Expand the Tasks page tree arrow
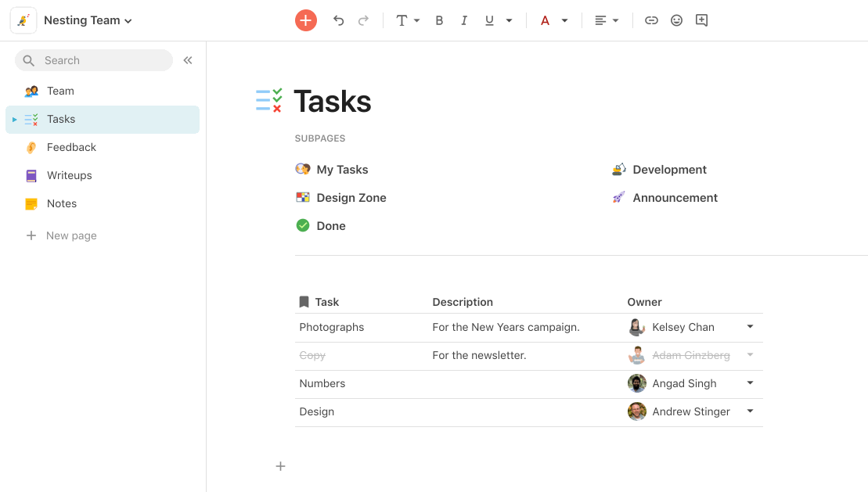 click(14, 120)
